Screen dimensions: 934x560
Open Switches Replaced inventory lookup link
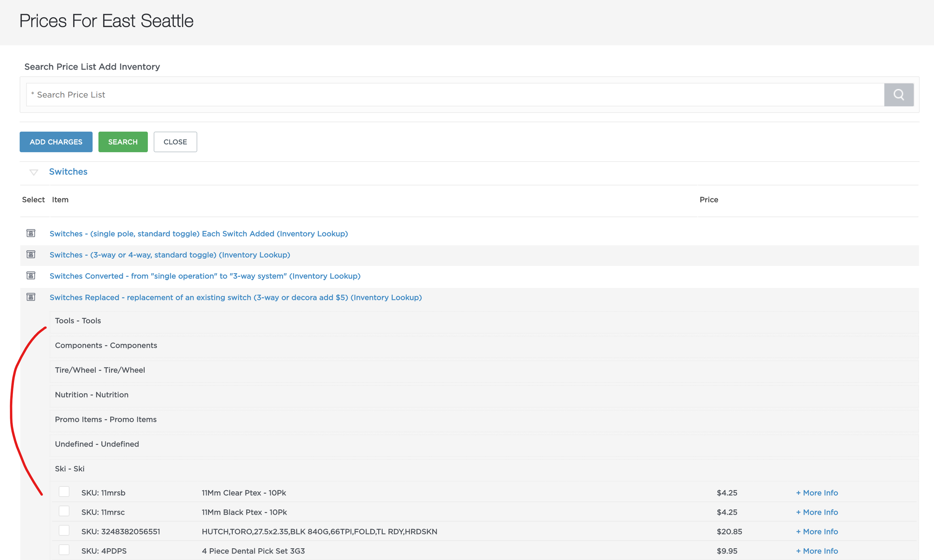(x=236, y=297)
